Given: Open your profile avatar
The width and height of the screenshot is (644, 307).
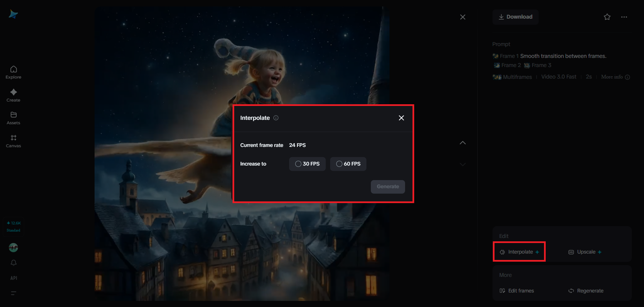Looking at the screenshot, I should (x=13, y=247).
